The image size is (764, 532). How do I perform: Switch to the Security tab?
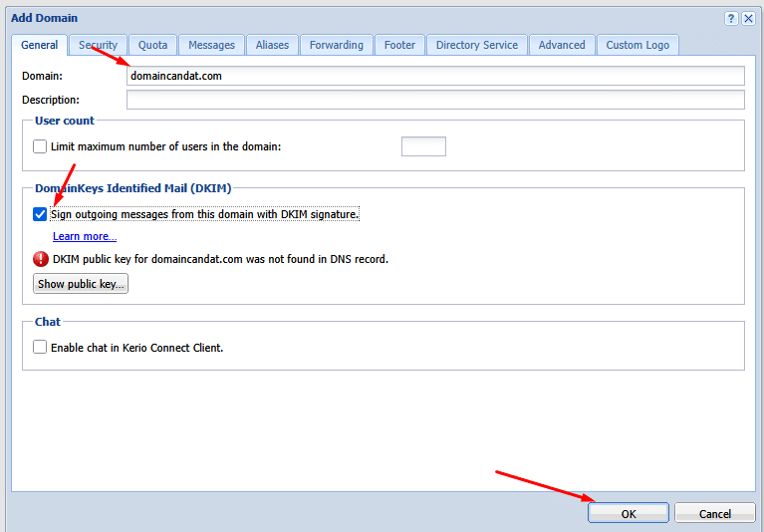tap(99, 45)
